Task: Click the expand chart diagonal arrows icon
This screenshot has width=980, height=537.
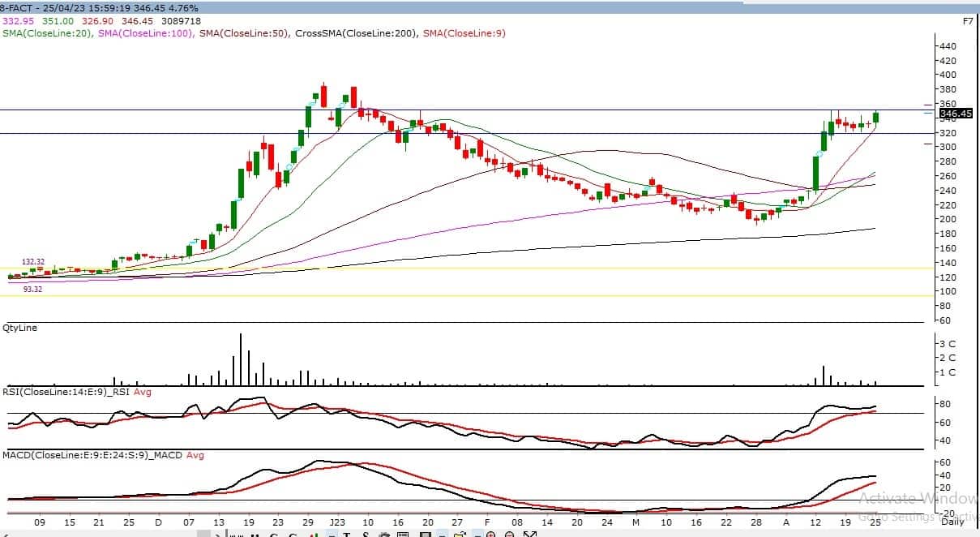Action: 529,535
